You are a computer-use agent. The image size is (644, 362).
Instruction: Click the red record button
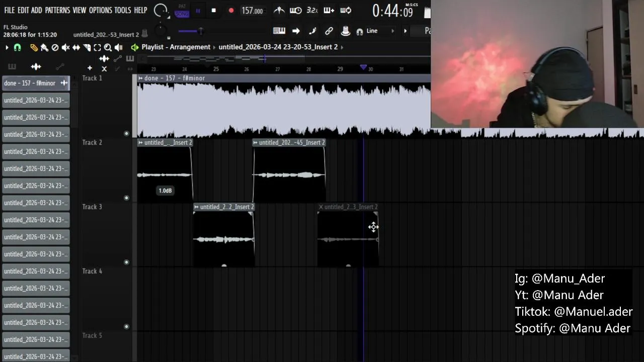click(x=231, y=11)
